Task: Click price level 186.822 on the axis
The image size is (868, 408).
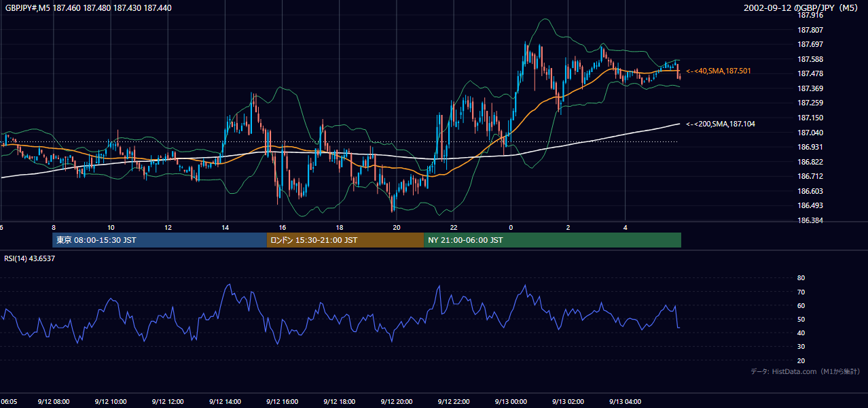Action: tap(810, 162)
